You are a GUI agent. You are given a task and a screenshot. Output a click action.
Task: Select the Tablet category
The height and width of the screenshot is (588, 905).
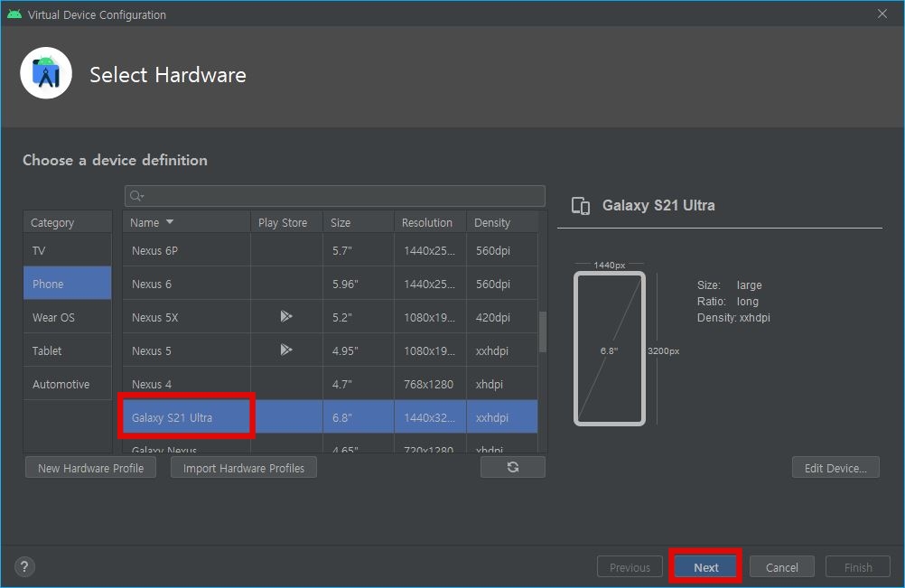pos(68,350)
